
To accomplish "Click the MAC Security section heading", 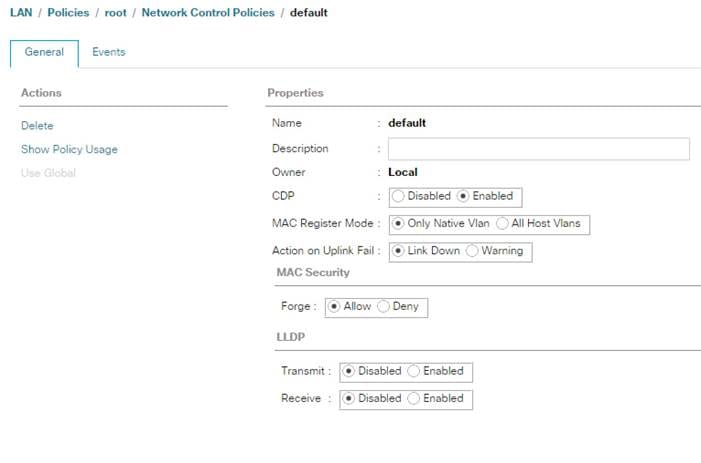I will (313, 273).
